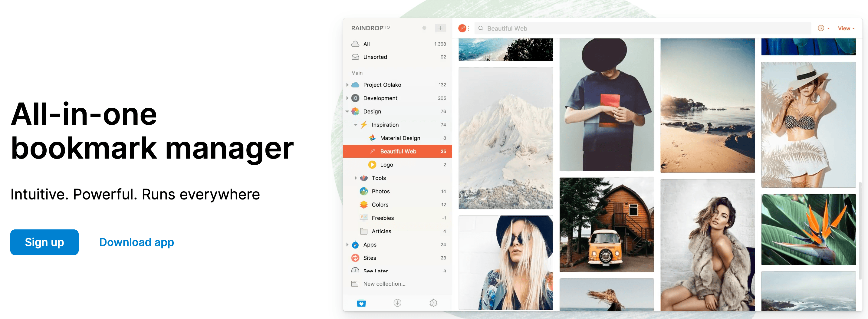Click the Development gear icon

point(355,98)
